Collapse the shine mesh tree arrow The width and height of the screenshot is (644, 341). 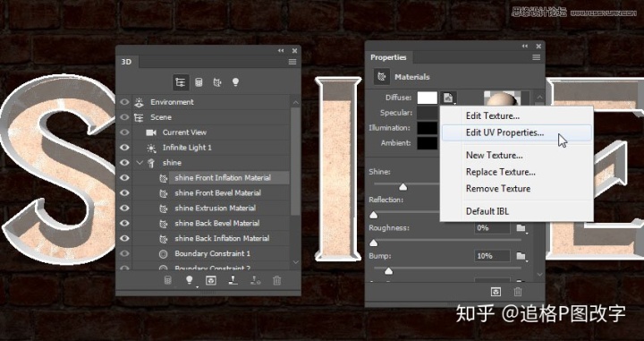(x=140, y=163)
